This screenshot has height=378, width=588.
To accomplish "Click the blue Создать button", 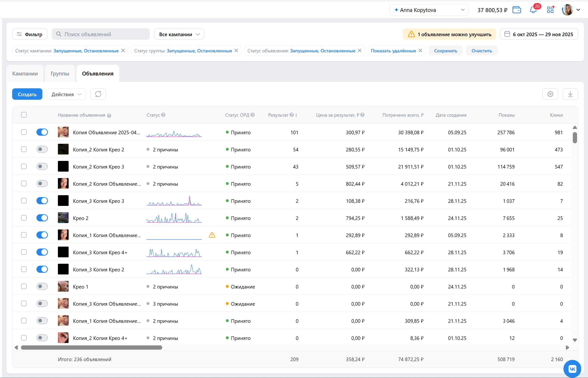I will coord(27,94).
